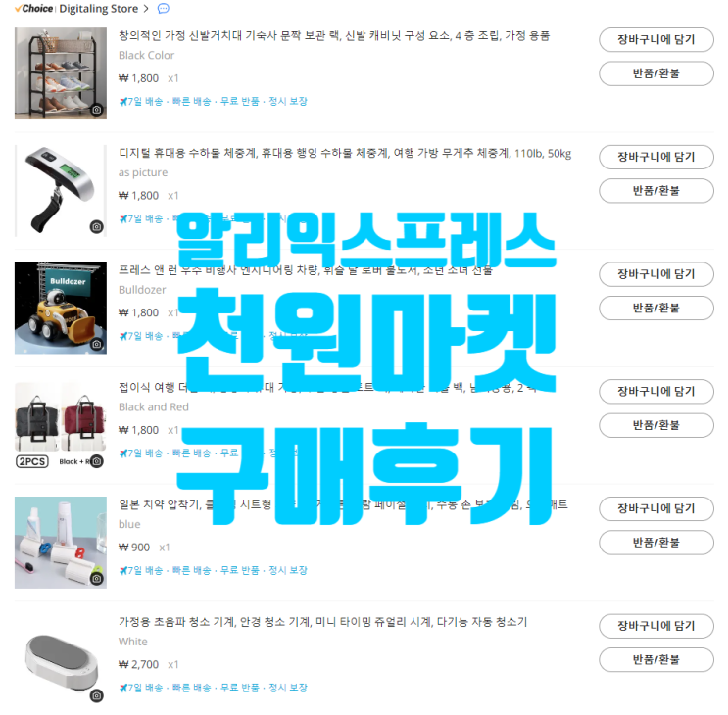Request return/refund for toothpaste squeezer
Image resolution: width=728 pixels, height=715 pixels.
(656, 543)
